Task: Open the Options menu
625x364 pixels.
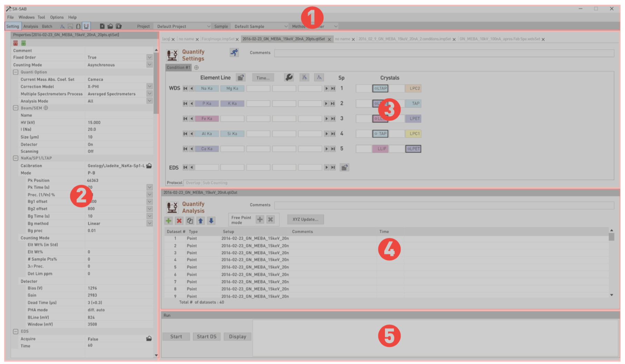Action: click(57, 17)
